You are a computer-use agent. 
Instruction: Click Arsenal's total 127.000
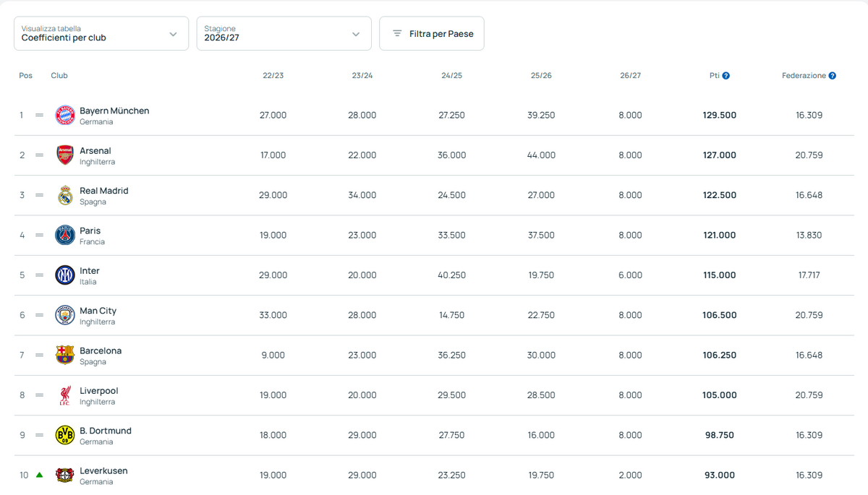(x=720, y=155)
